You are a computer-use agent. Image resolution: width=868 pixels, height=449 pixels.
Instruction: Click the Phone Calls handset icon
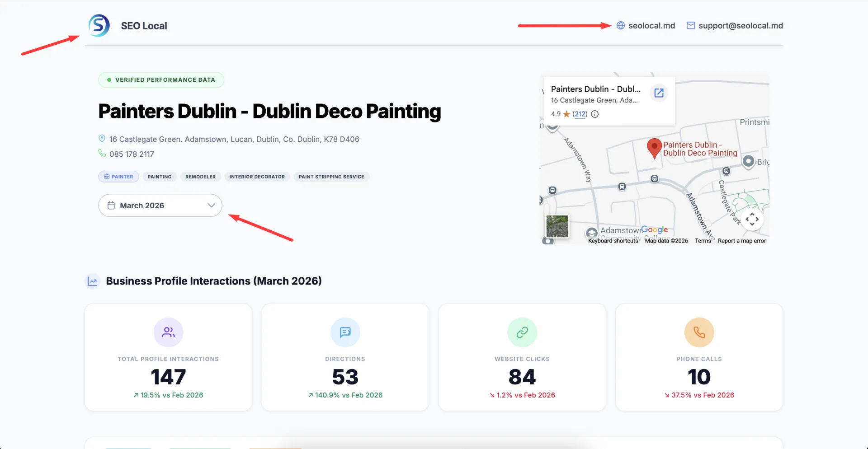[x=699, y=332]
